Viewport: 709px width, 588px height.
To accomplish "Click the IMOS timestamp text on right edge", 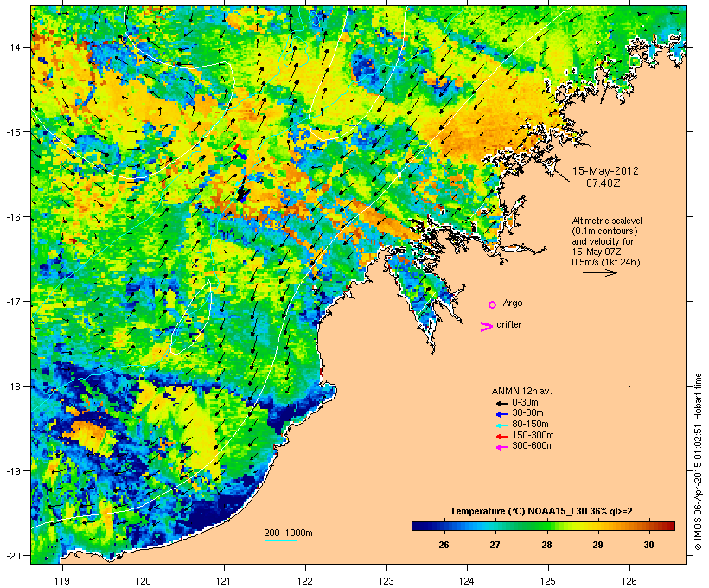I will point(699,462).
